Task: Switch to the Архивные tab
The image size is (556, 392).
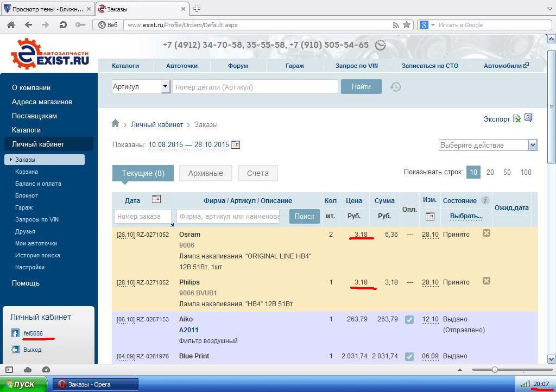Action: [205, 173]
